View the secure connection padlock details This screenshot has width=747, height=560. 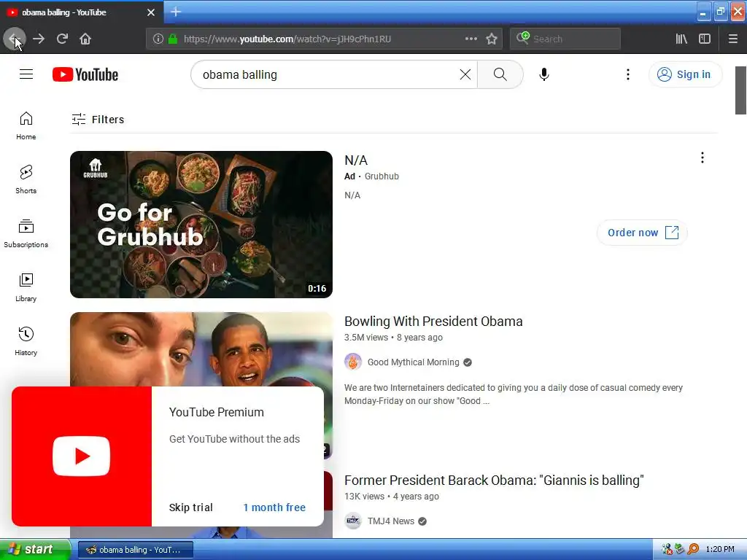[x=173, y=39]
